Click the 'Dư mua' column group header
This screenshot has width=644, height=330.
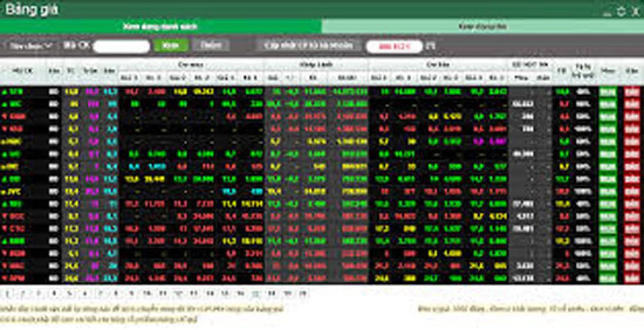[191, 64]
